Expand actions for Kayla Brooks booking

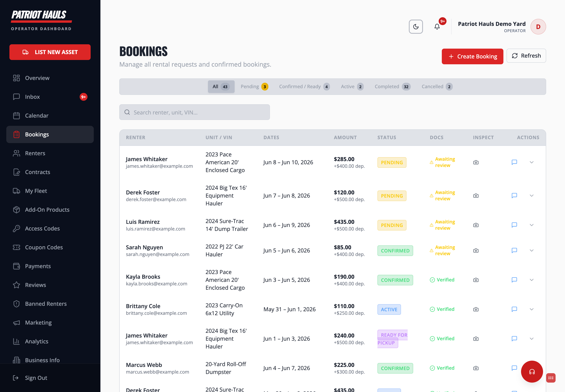point(531,280)
